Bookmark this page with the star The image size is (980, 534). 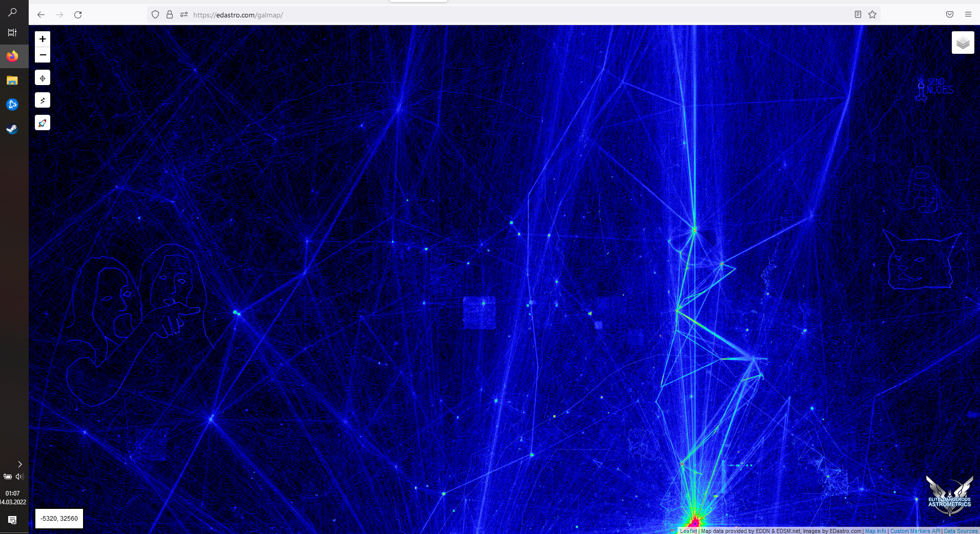click(872, 14)
